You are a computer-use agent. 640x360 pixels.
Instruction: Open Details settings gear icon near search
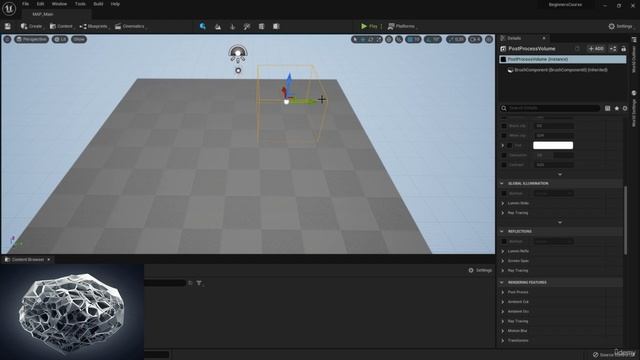point(625,108)
